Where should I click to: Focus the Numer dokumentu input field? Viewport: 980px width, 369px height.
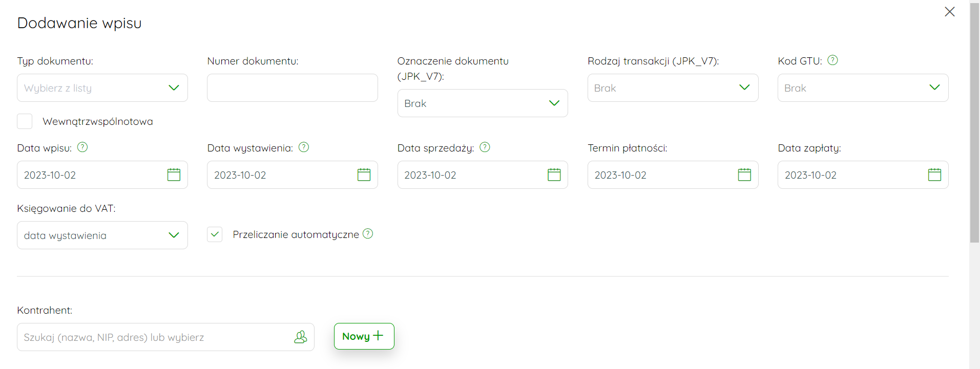(293, 88)
